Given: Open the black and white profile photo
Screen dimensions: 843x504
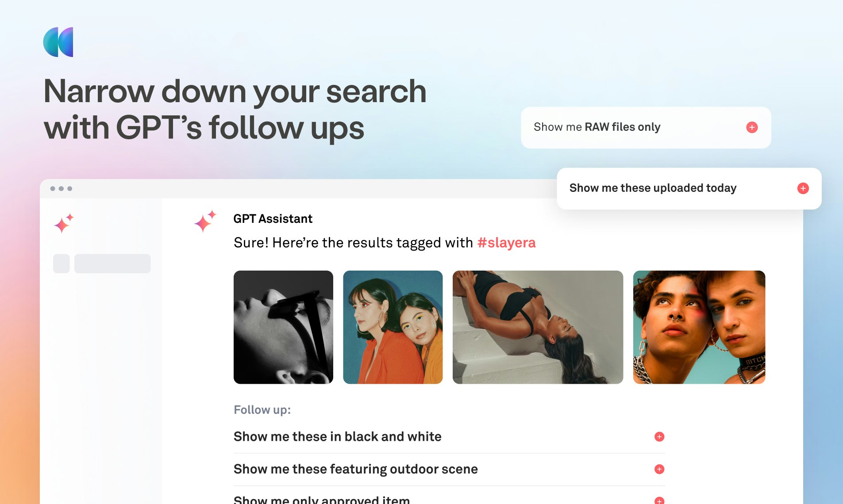Looking at the screenshot, I should (x=283, y=327).
